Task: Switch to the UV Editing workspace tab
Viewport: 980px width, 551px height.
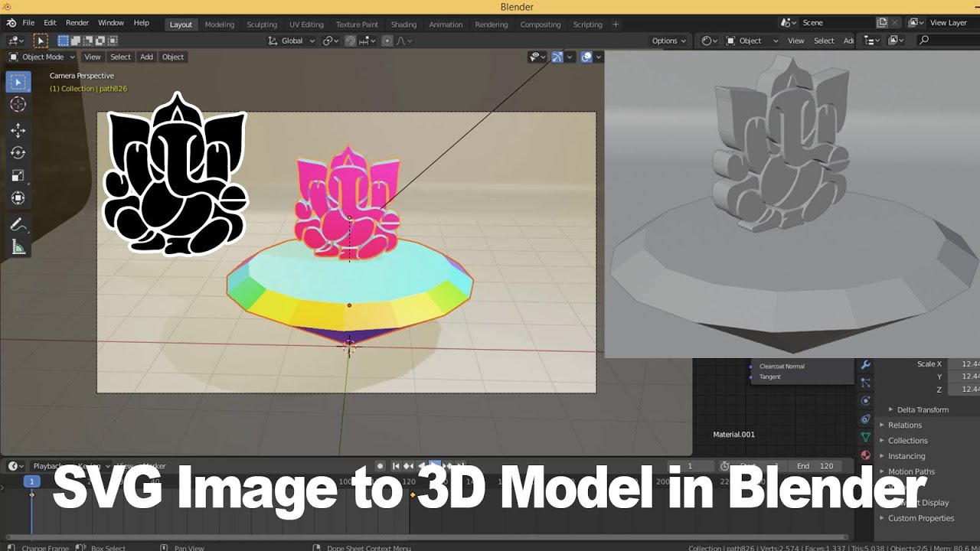Action: coord(306,24)
